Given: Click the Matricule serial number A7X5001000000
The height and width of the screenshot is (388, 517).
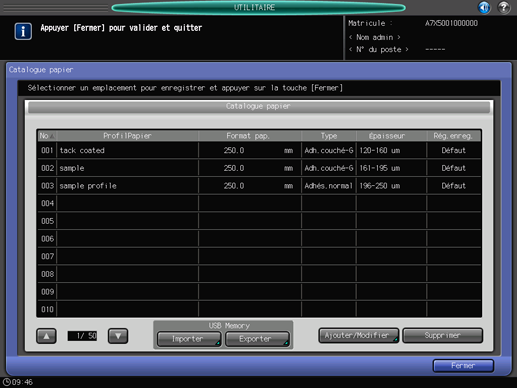Looking at the screenshot, I should pyautogui.click(x=451, y=23).
